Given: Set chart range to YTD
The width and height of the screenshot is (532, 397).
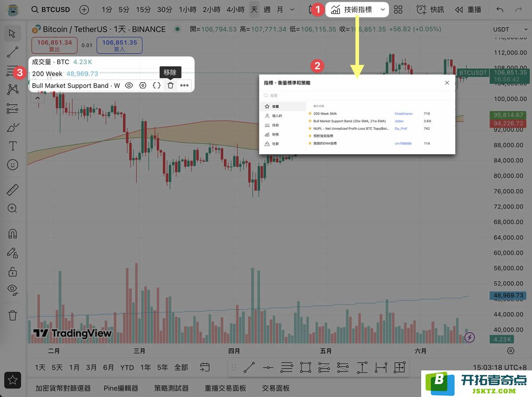Looking at the screenshot, I should point(127,367).
